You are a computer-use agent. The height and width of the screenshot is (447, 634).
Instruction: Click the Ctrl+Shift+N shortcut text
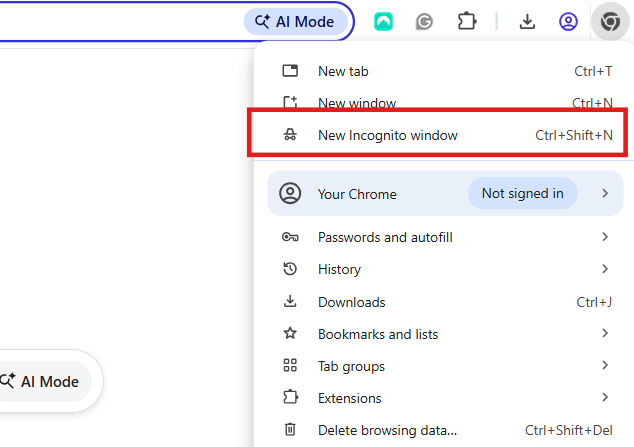574,135
